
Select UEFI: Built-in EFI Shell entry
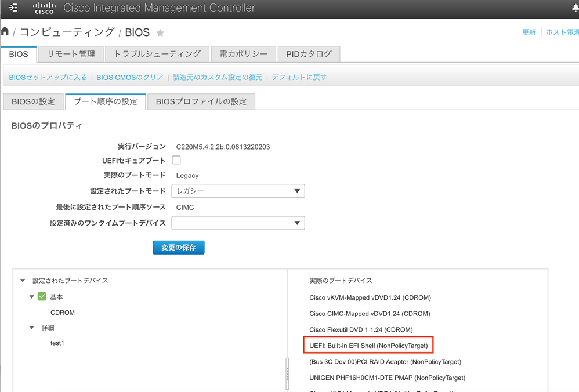coord(368,346)
